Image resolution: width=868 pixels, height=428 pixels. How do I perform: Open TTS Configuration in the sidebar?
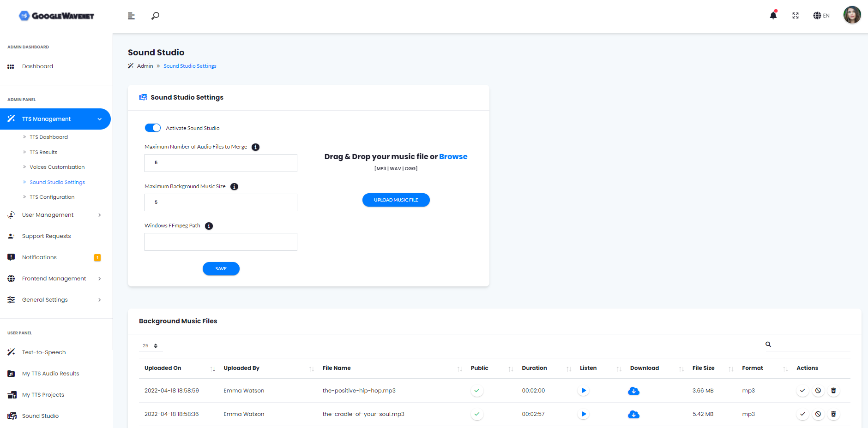point(52,197)
